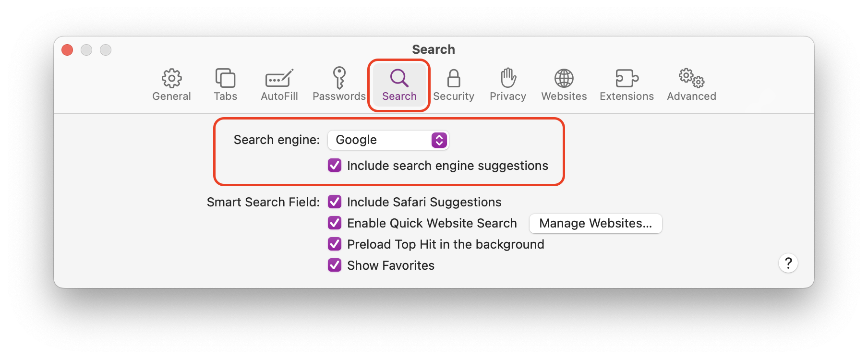Close the Search preferences window
The width and height of the screenshot is (868, 359).
[67, 50]
